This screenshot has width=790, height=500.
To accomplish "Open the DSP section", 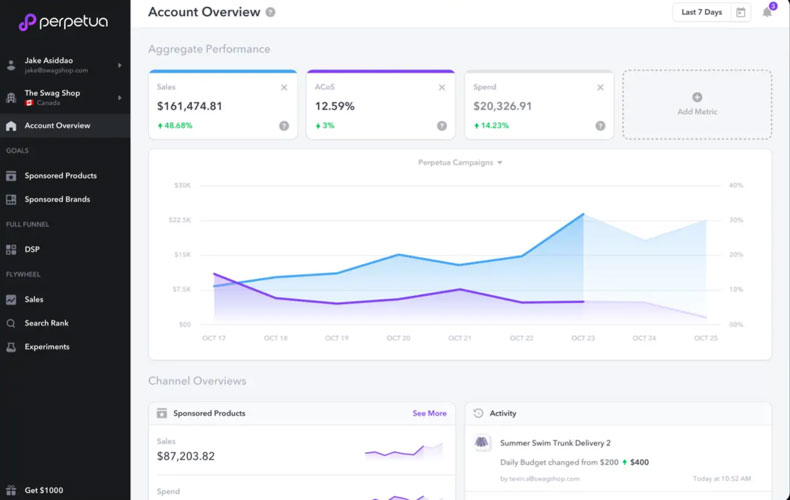I will point(32,249).
